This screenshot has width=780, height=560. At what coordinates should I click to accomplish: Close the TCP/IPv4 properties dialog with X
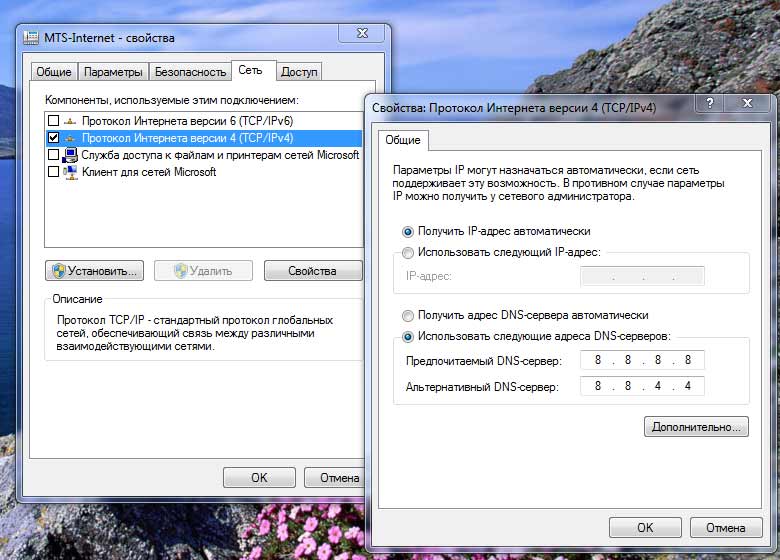[746, 104]
